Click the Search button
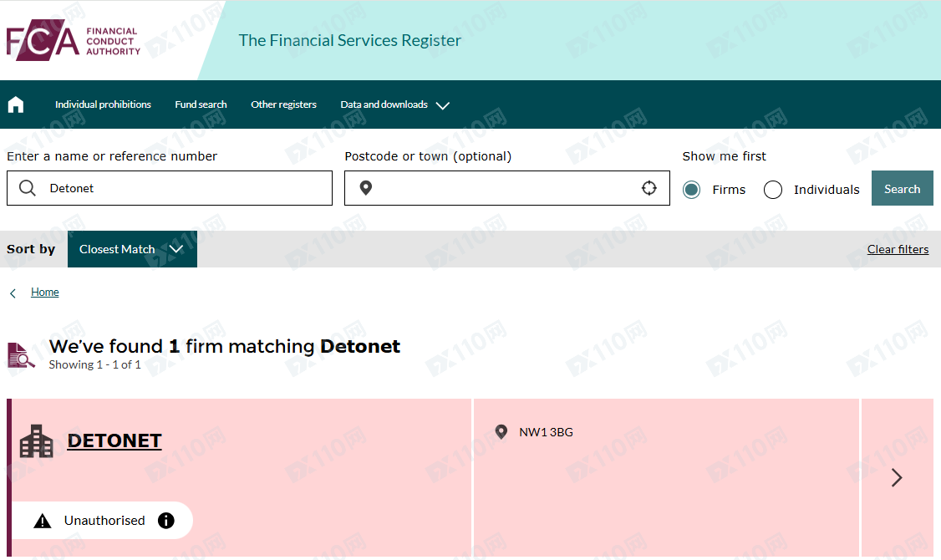This screenshot has height=560, width=941. point(902,188)
